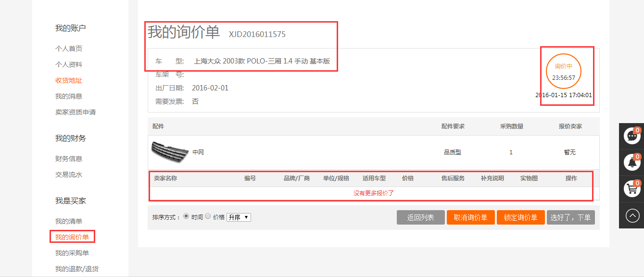Screen dimensions: 644x277
Task: Open 收货地址 in sidebar
Action: (69, 80)
